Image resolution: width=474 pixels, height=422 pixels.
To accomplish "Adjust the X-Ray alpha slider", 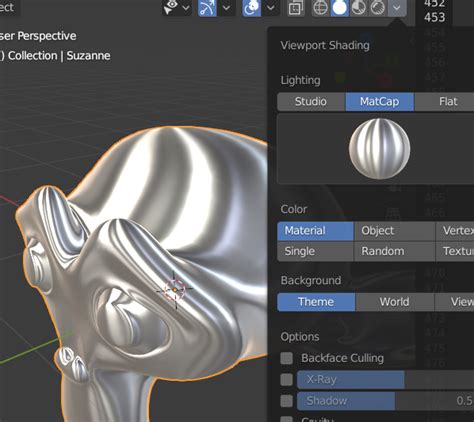I will tap(385, 380).
